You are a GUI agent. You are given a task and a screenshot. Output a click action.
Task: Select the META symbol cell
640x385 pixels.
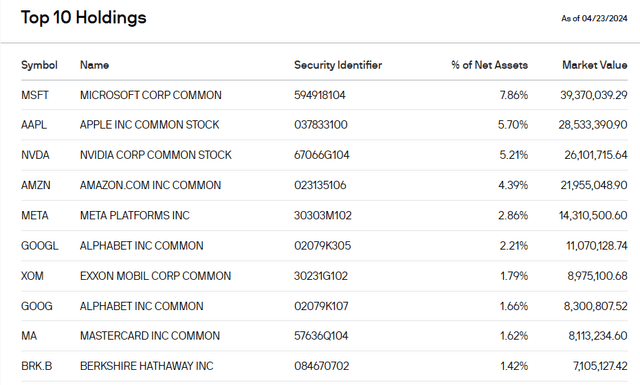point(35,215)
